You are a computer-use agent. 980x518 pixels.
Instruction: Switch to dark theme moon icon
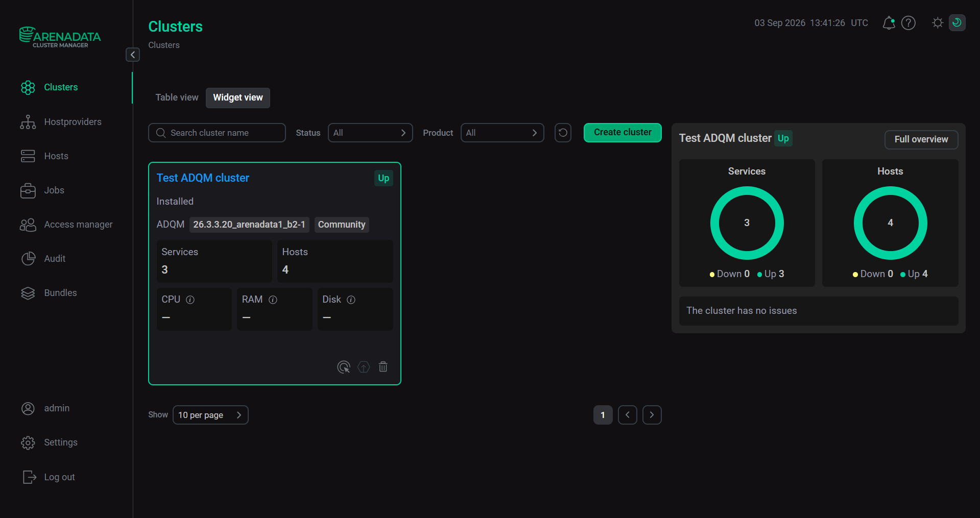pyautogui.click(x=957, y=23)
